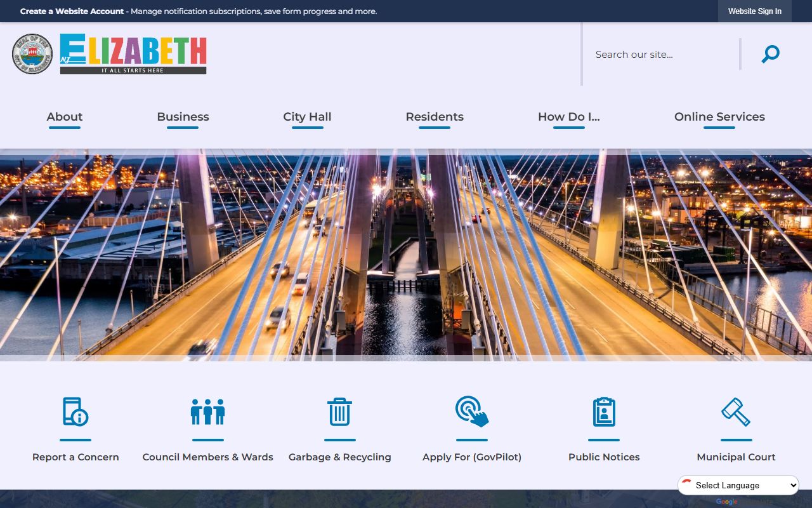The image size is (812, 508).
Task: Open the How Do I... menu
Action: coord(569,117)
